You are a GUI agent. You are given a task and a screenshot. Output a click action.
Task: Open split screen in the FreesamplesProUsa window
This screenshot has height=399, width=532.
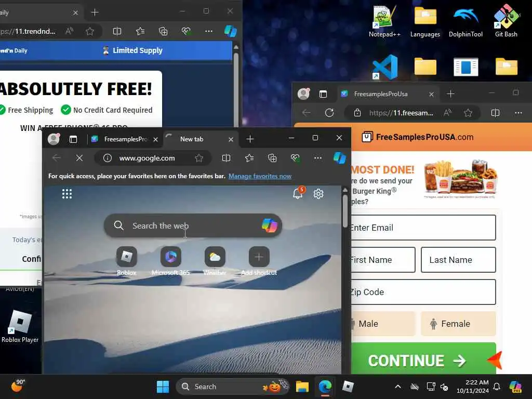(495, 113)
